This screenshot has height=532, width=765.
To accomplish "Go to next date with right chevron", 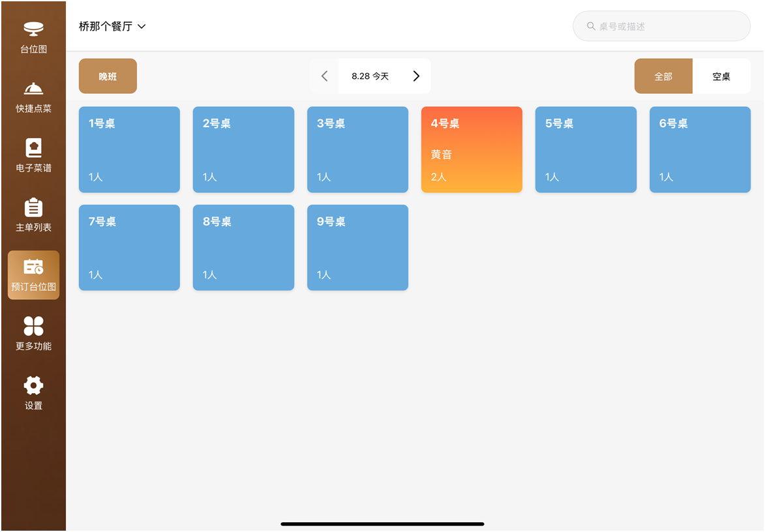I will [x=416, y=76].
